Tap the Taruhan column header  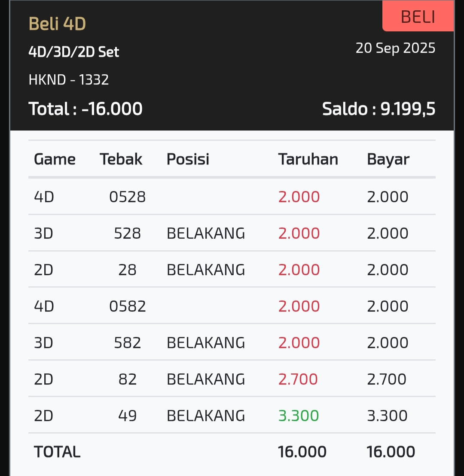tap(308, 159)
